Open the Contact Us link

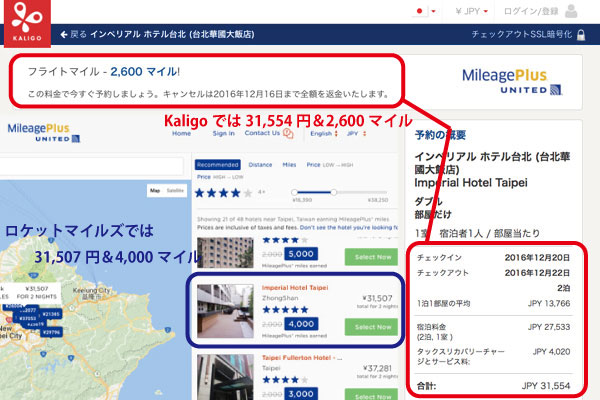coord(262,133)
